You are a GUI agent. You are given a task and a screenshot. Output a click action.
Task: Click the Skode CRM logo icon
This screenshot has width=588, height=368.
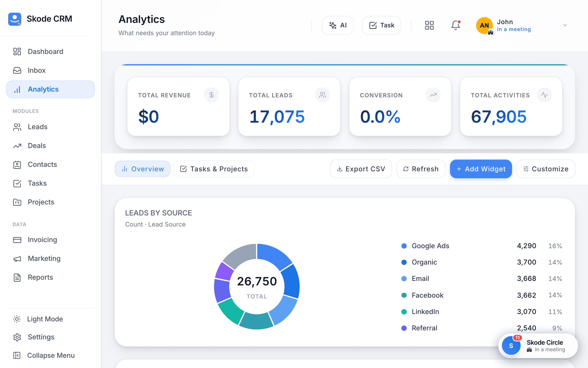coord(14,19)
